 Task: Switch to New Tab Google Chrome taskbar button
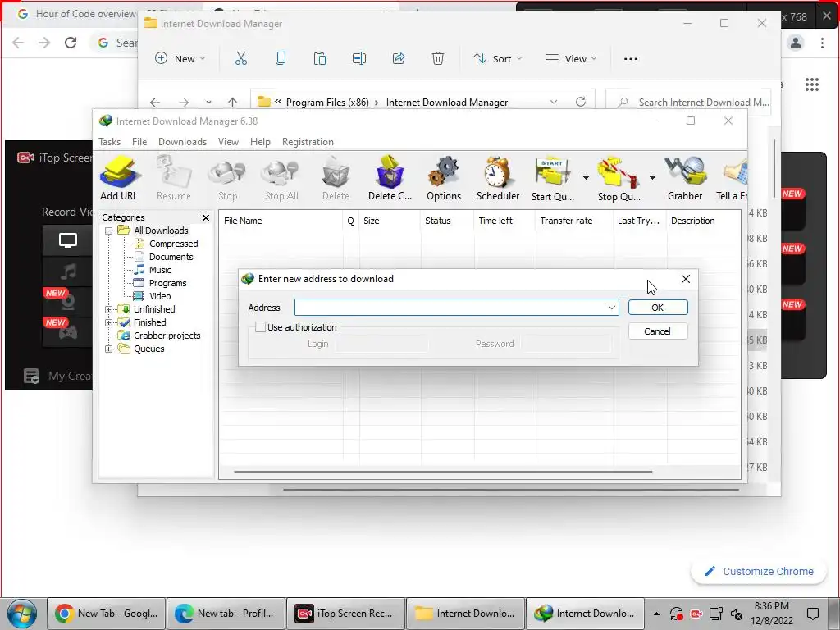point(106,614)
